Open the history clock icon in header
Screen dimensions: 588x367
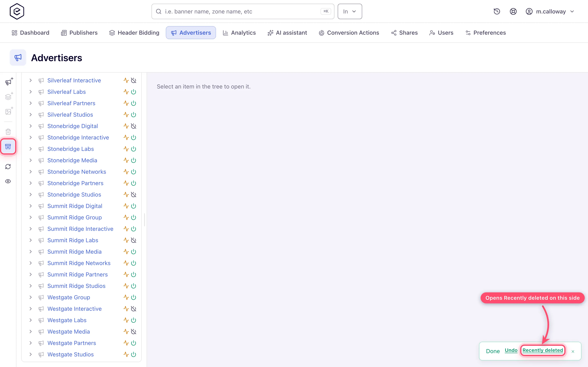497,11
